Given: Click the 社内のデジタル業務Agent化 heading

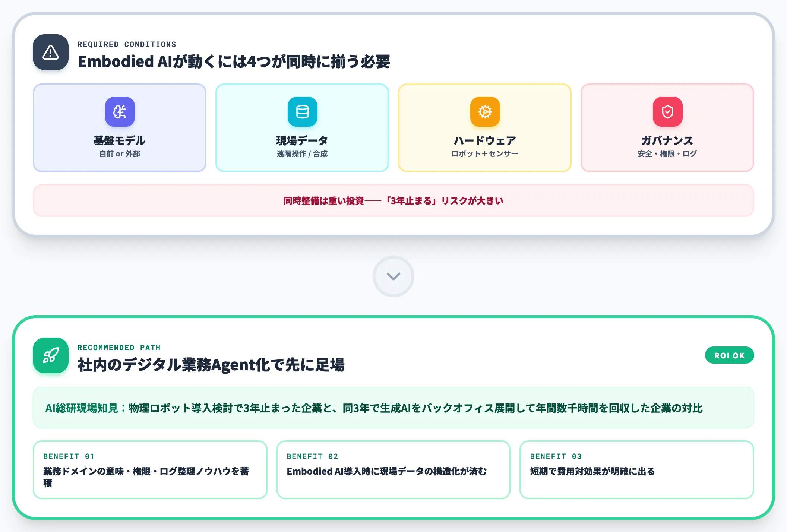Looking at the screenshot, I should point(211,365).
